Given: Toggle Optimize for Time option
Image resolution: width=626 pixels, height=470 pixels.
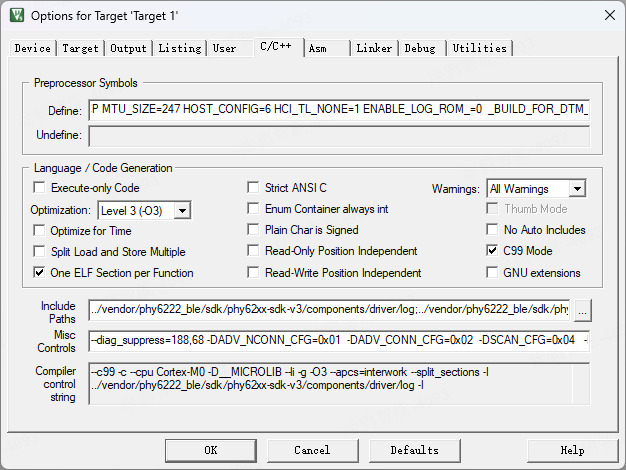Looking at the screenshot, I should tap(40, 231).
